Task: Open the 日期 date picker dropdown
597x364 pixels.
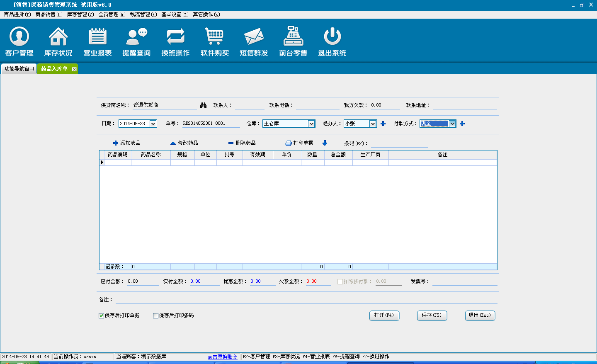Action: click(153, 124)
